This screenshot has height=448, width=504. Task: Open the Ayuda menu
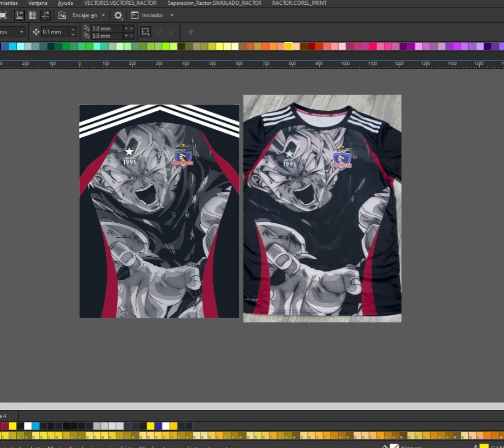click(65, 3)
